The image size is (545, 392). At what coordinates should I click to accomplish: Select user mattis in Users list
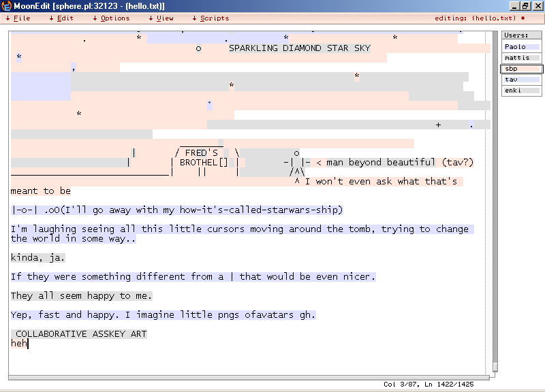tap(521, 58)
